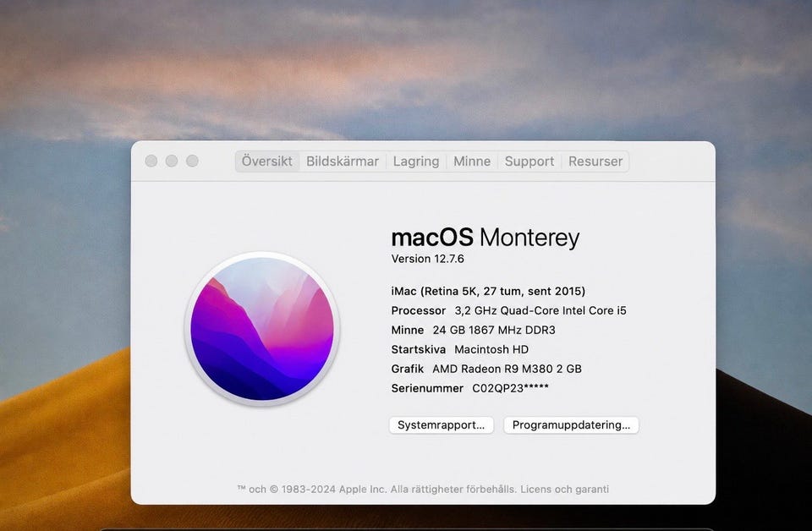Open Systemrapport button

pos(442,425)
